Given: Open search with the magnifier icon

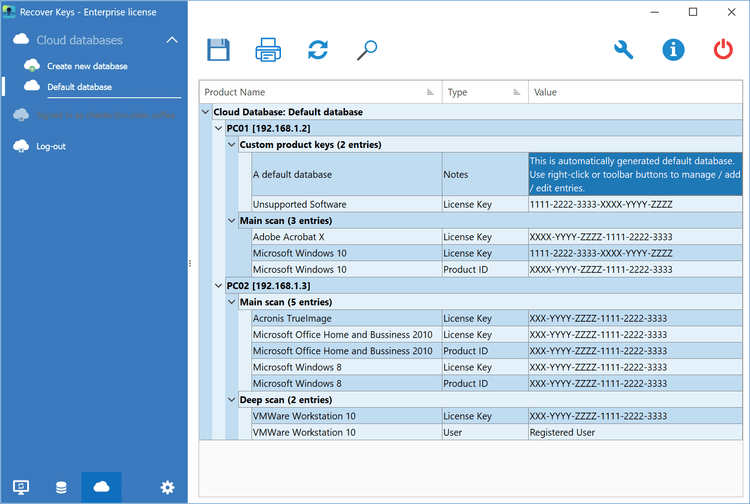Looking at the screenshot, I should click(367, 50).
